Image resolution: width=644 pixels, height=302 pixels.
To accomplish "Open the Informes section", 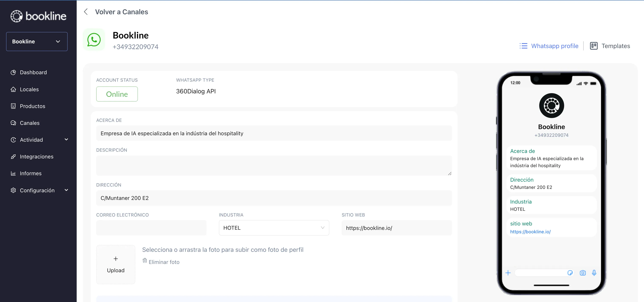I will tap(31, 173).
